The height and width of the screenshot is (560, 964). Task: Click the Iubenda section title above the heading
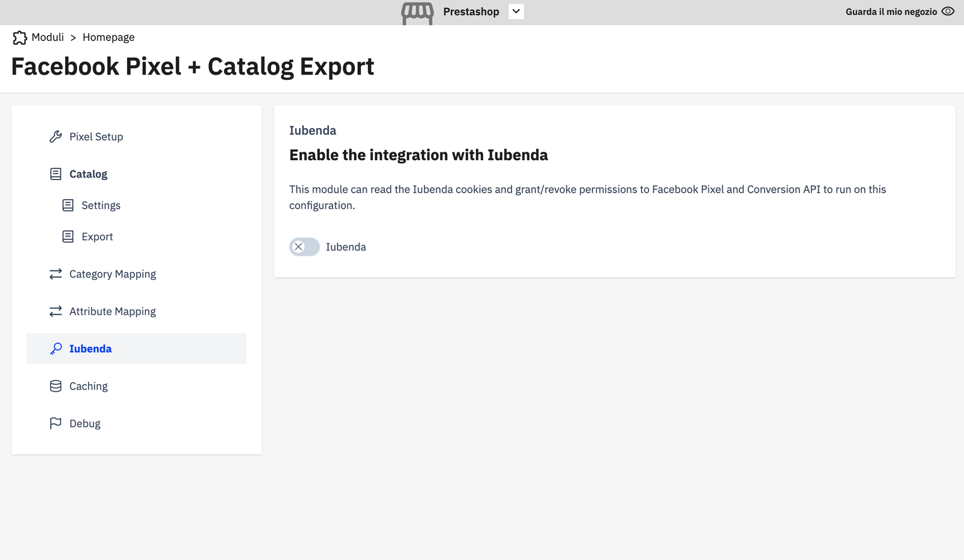pos(313,131)
